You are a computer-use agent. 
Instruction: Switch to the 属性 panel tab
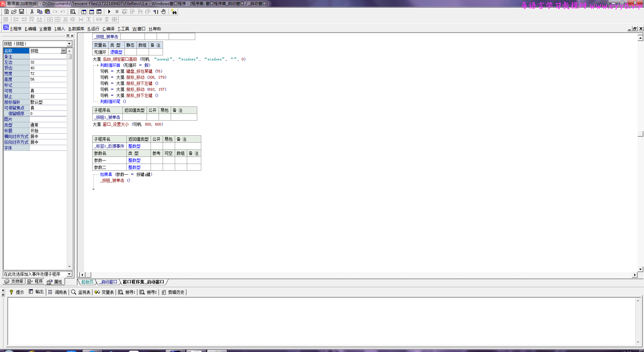tap(55, 282)
